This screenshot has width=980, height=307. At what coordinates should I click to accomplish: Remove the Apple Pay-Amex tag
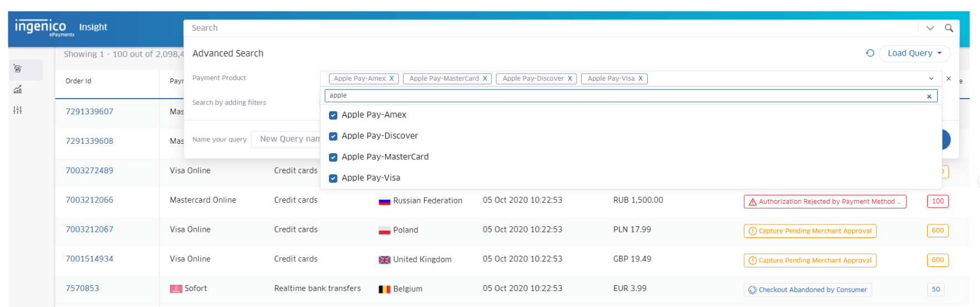[392, 79]
